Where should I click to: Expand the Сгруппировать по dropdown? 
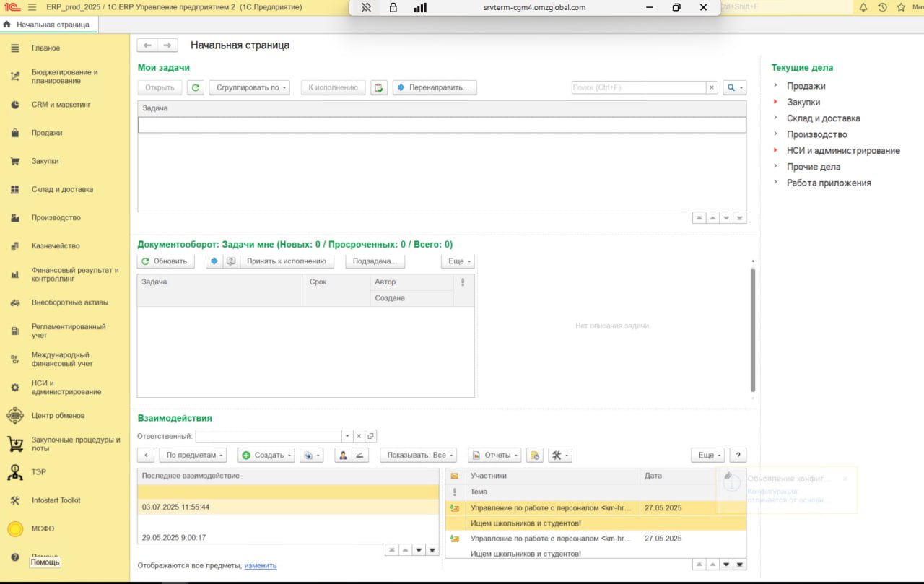(x=249, y=87)
